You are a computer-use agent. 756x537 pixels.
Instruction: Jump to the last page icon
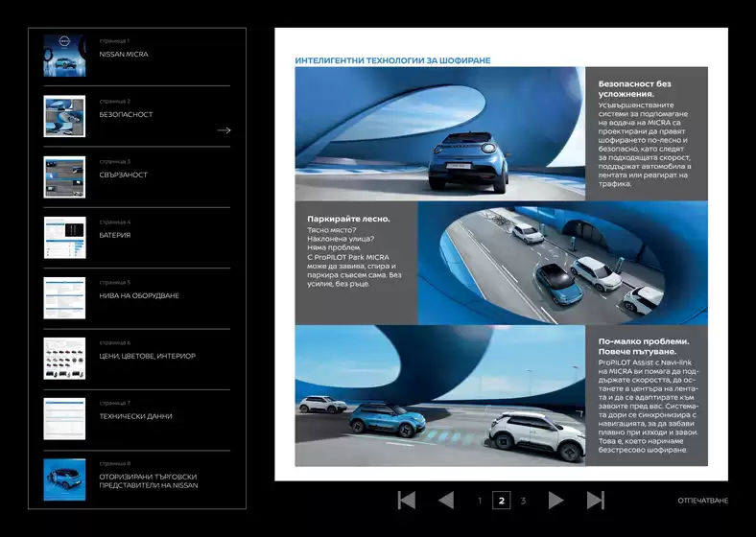point(596,500)
